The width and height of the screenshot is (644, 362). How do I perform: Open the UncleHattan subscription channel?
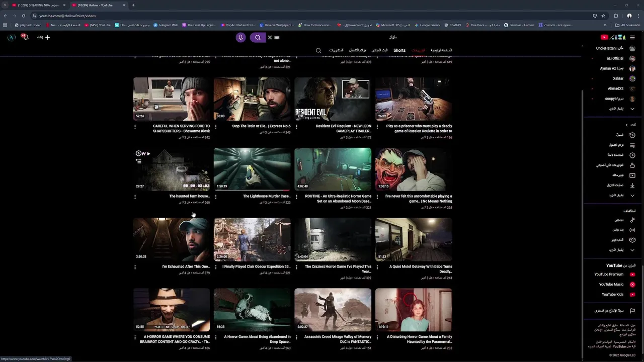615,48
